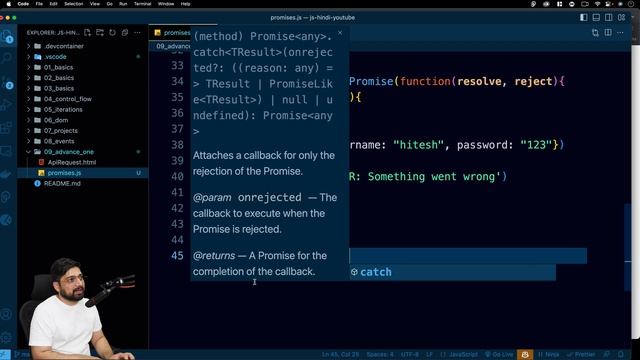Start Go Live server from status bar
Screen dimensions: 640x360
pos(499,354)
